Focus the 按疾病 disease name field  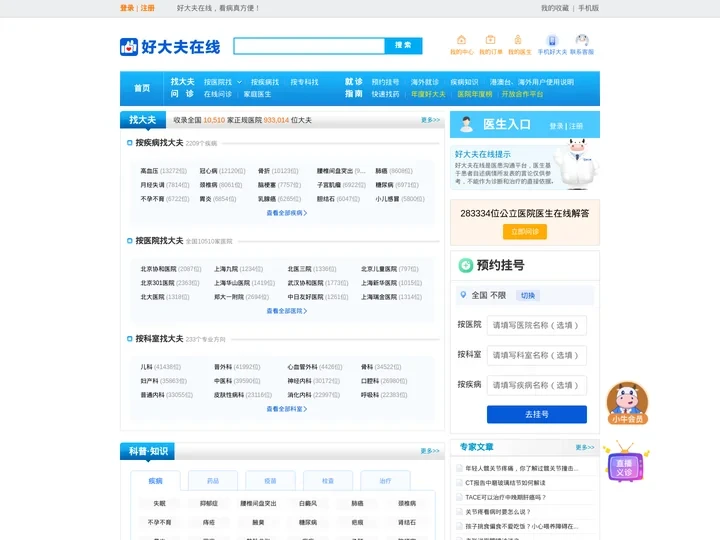pyautogui.click(x=537, y=385)
